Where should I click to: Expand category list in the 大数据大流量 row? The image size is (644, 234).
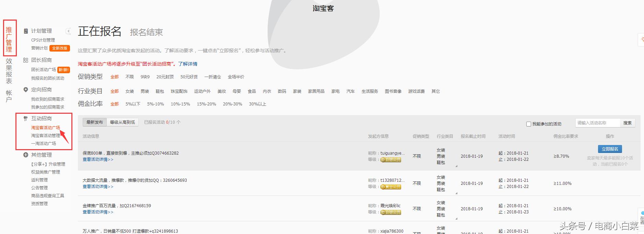[x=456, y=193]
